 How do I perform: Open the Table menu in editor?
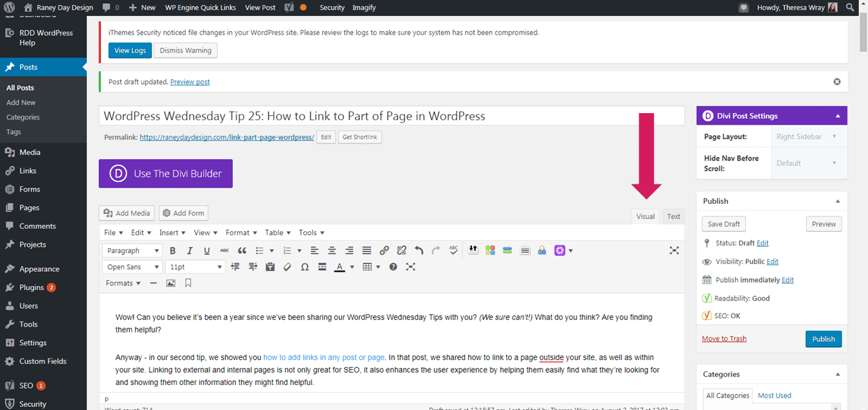278,233
